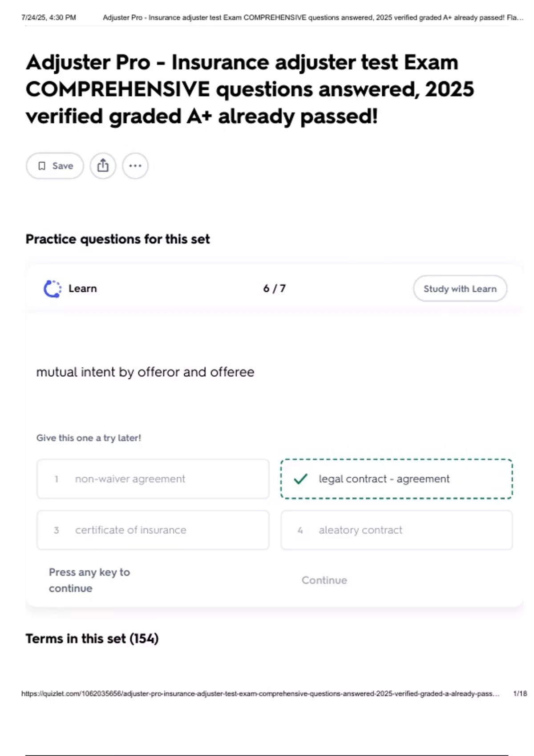Click the green checkmark on correct answer
Screen dimensions: 534x756
click(x=301, y=479)
